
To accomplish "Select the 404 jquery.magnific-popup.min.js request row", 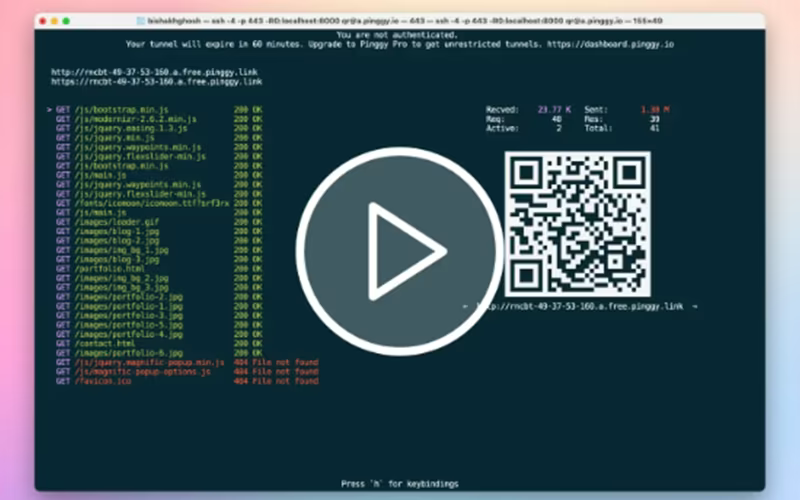I will 187,362.
